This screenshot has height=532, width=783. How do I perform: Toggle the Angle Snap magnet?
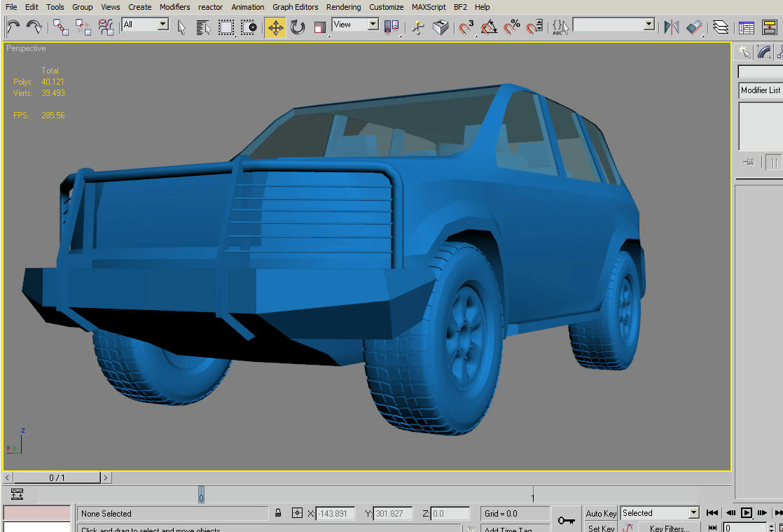pos(489,27)
